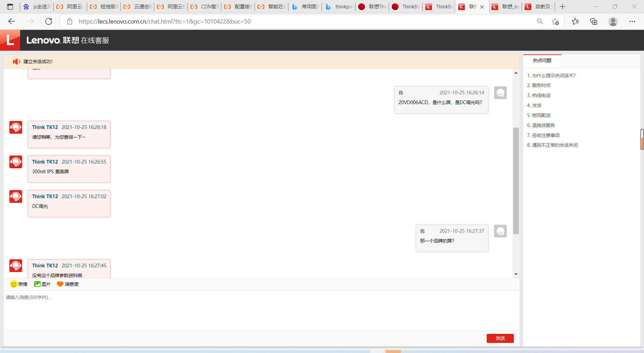Click agent avatar beside 300nit IPS message
The height and width of the screenshot is (353, 644).
(16, 162)
